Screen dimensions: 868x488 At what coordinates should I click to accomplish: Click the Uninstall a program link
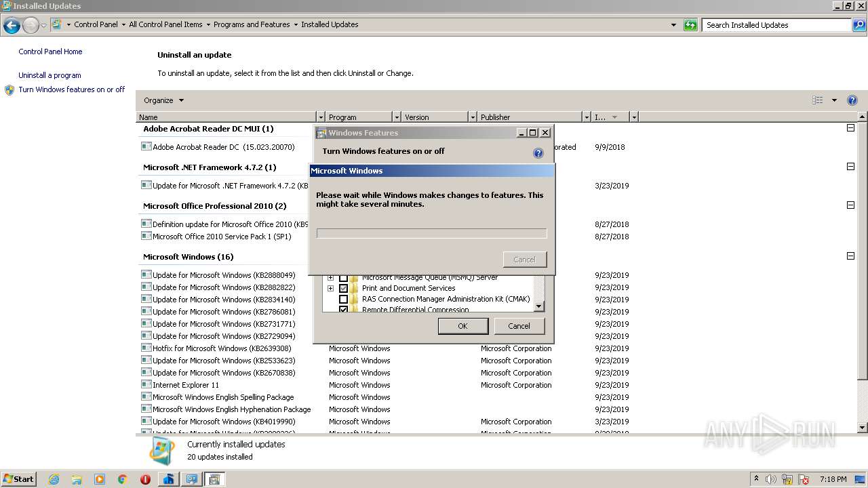tap(50, 75)
